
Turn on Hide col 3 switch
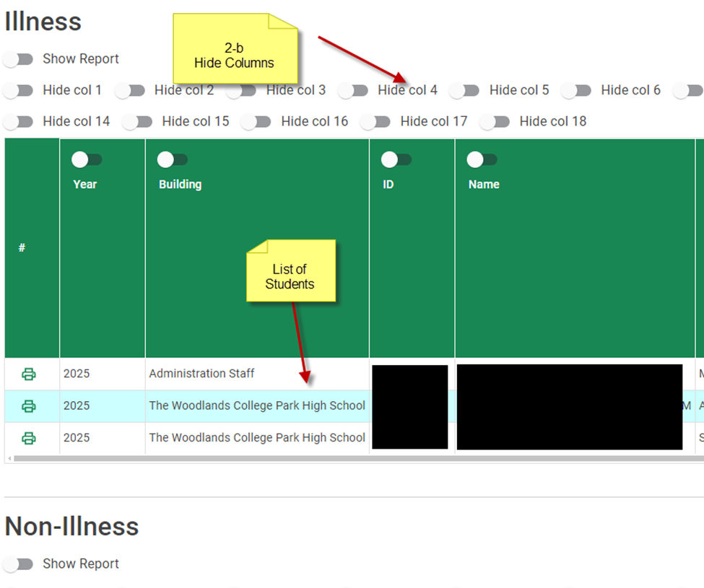(242, 90)
